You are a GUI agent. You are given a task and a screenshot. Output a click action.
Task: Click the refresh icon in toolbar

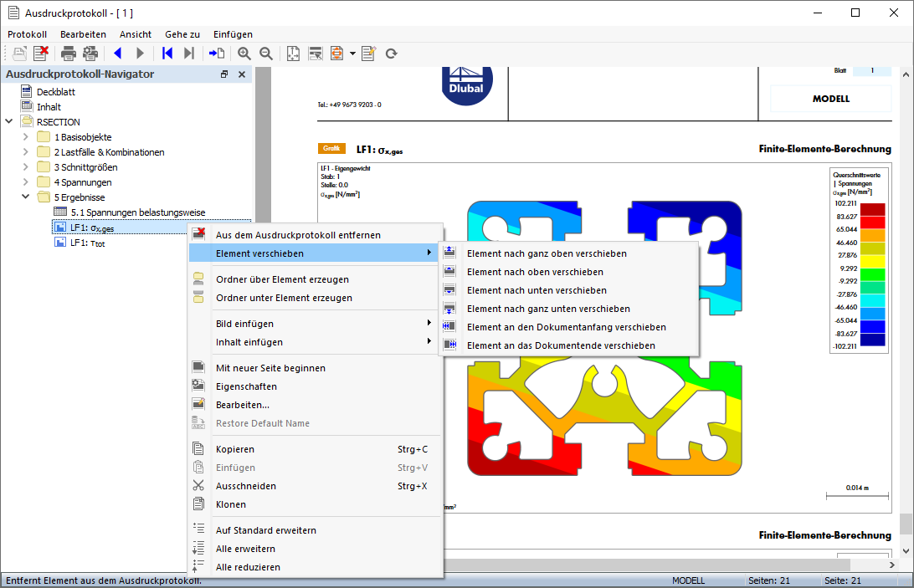pyautogui.click(x=392, y=54)
